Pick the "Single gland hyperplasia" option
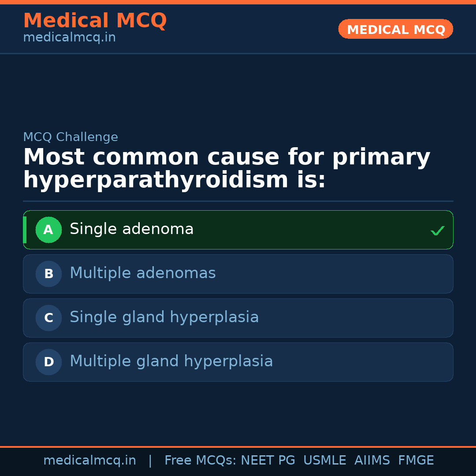Image resolution: width=476 pixels, height=476 pixels. (x=164, y=317)
